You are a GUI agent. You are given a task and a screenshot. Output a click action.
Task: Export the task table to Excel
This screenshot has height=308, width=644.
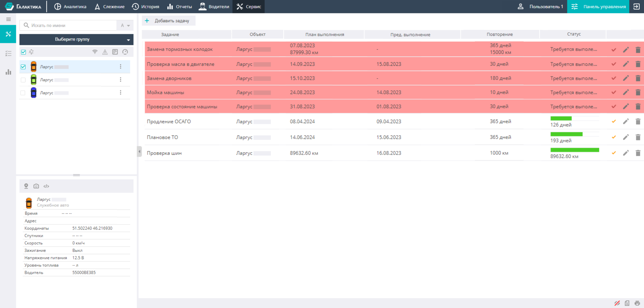coord(627,303)
